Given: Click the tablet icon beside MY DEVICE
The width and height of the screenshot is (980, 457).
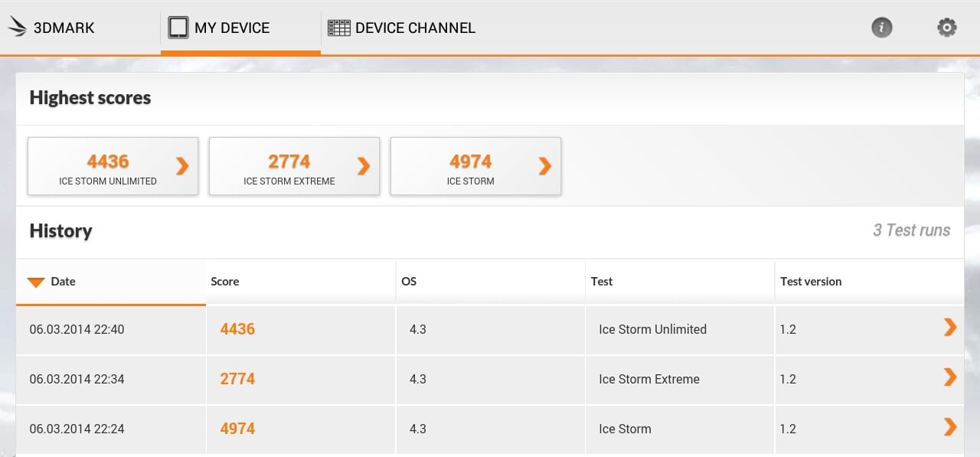Looking at the screenshot, I should (x=178, y=28).
